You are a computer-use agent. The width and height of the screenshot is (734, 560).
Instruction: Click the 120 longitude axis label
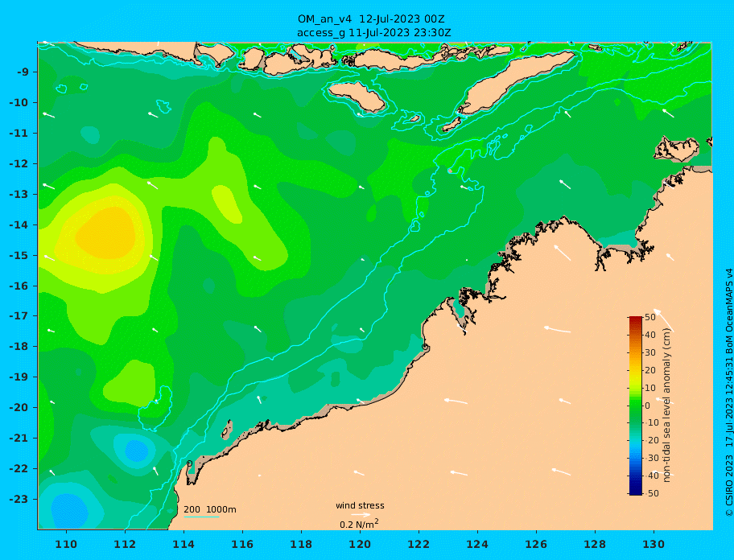coord(360,544)
